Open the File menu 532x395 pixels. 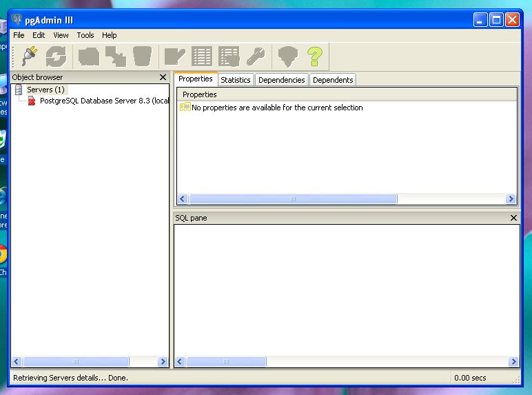19,35
